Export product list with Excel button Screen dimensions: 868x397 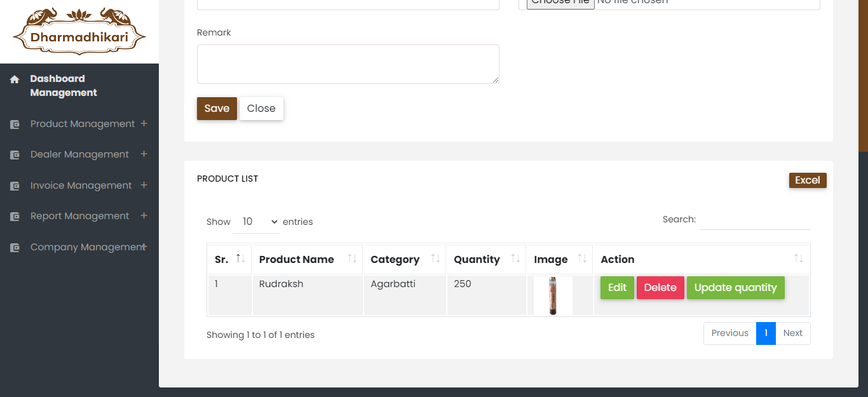pos(808,180)
